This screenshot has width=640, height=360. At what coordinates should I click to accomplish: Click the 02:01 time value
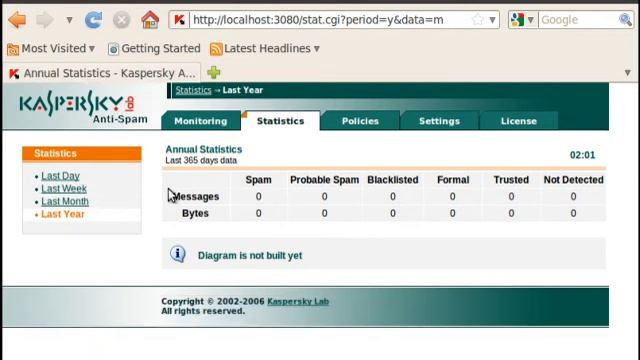click(x=582, y=155)
